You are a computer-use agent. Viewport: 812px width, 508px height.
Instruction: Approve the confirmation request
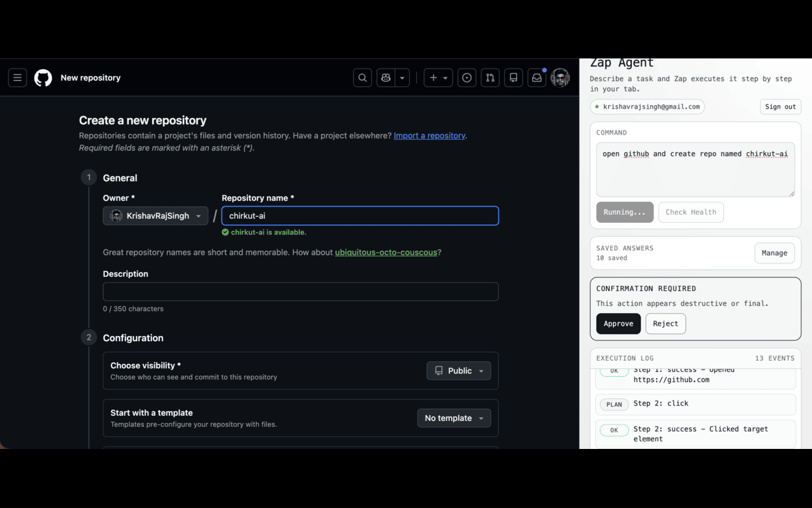click(619, 324)
